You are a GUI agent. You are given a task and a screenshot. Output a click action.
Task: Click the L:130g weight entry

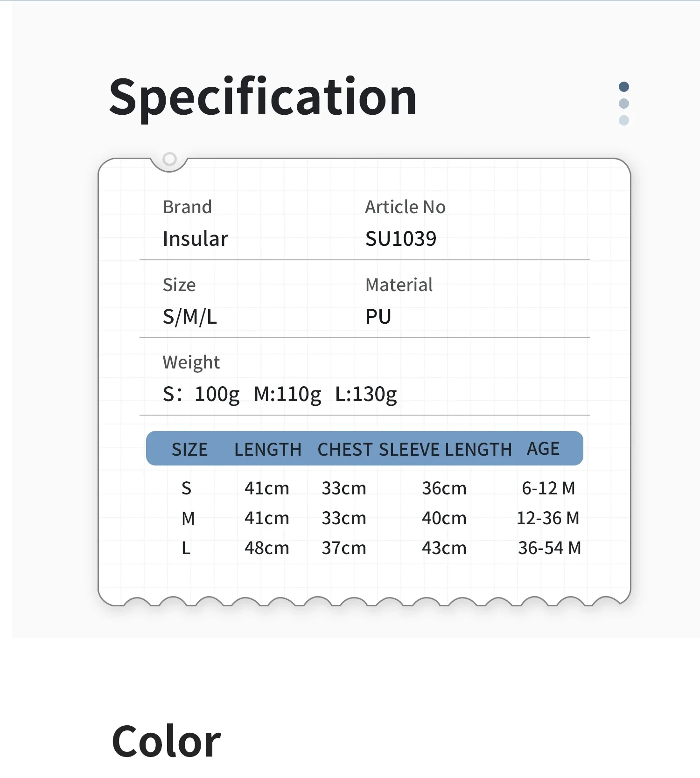pyautogui.click(x=366, y=395)
